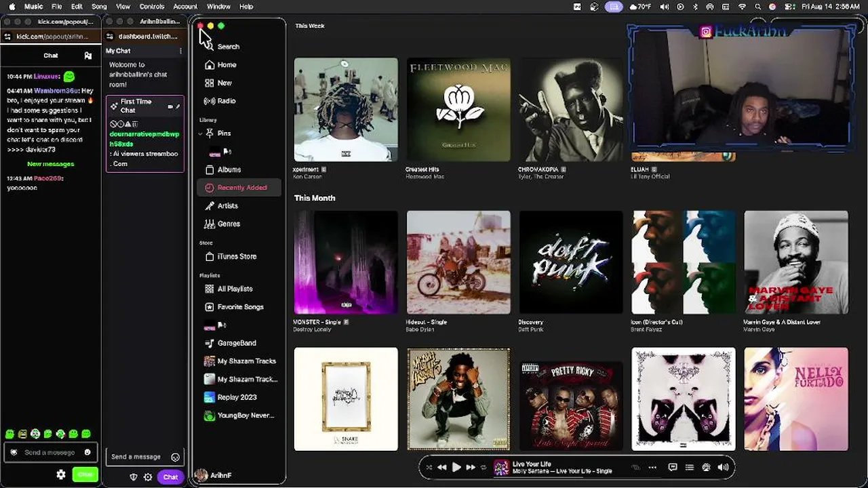This screenshot has height=488, width=868.
Task: Open the Song menu
Action: point(99,7)
